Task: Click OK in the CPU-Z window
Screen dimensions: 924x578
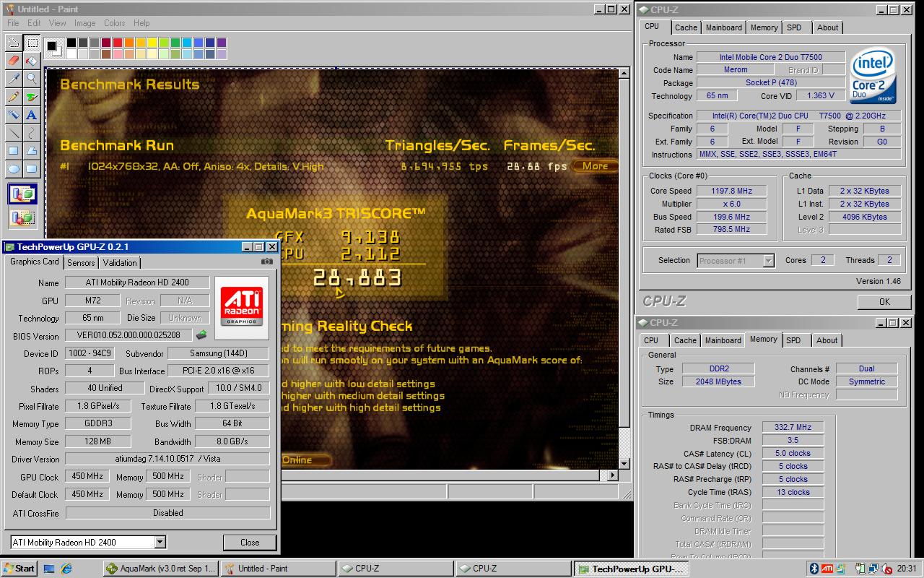Action: click(884, 302)
